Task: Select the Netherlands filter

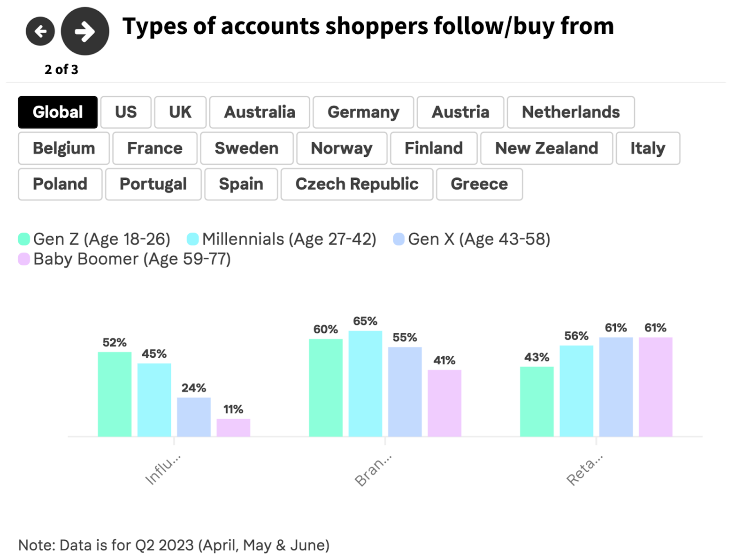Action: coord(570,112)
